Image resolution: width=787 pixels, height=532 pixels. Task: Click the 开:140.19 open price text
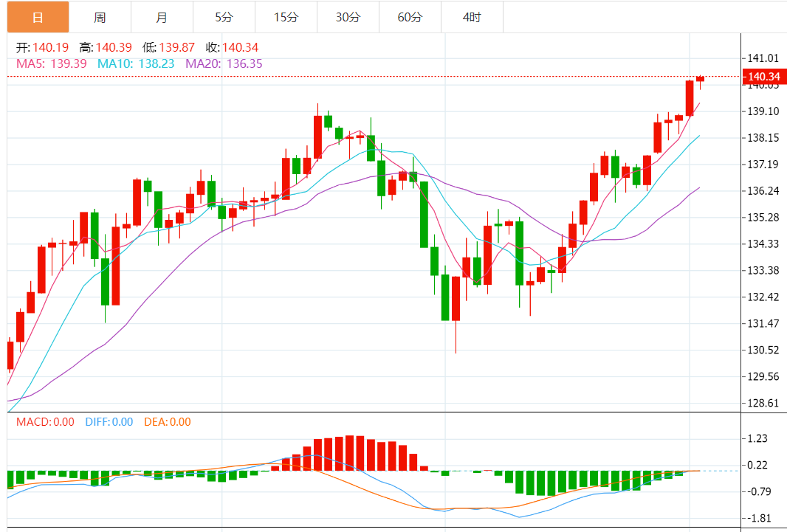42,48
